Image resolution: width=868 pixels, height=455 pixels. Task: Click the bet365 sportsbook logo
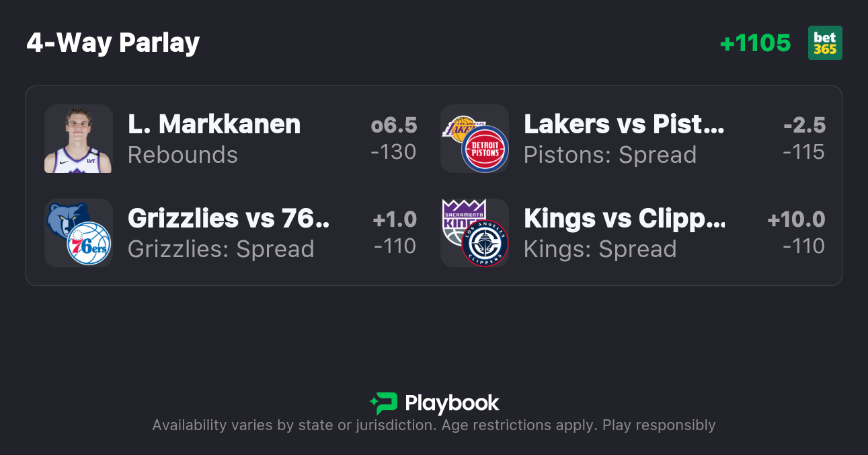[x=825, y=43]
